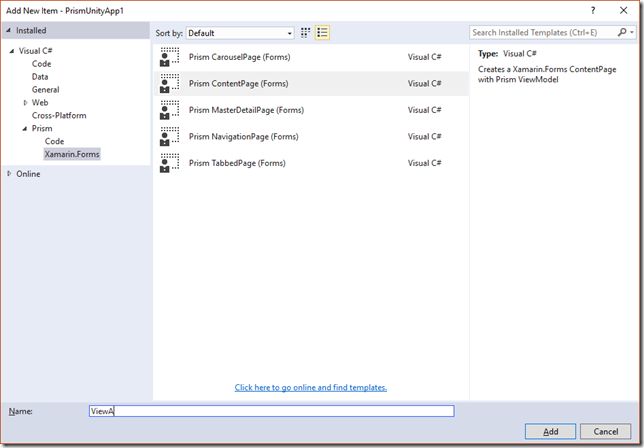The width and height of the screenshot is (644, 448).
Task: Choose Prism CarouselPage (Forms) template
Action: click(311, 57)
